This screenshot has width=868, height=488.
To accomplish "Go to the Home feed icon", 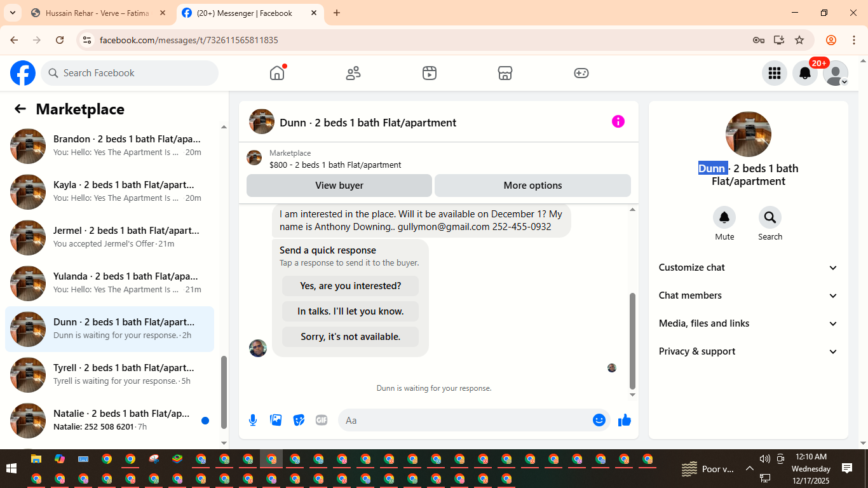I will (x=277, y=73).
